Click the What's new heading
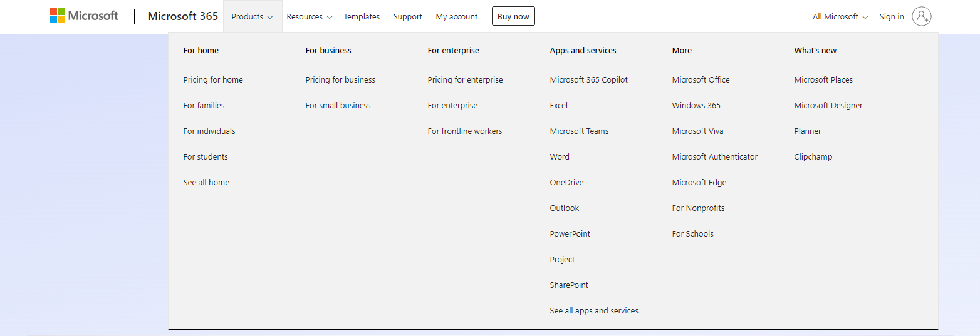 coord(815,51)
